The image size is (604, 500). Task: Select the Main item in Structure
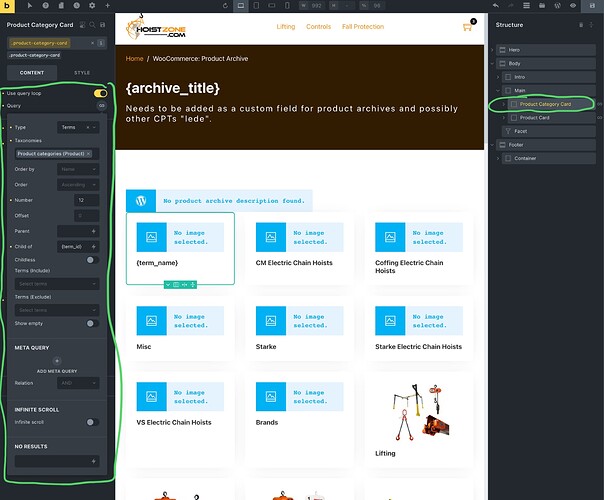[549, 91]
